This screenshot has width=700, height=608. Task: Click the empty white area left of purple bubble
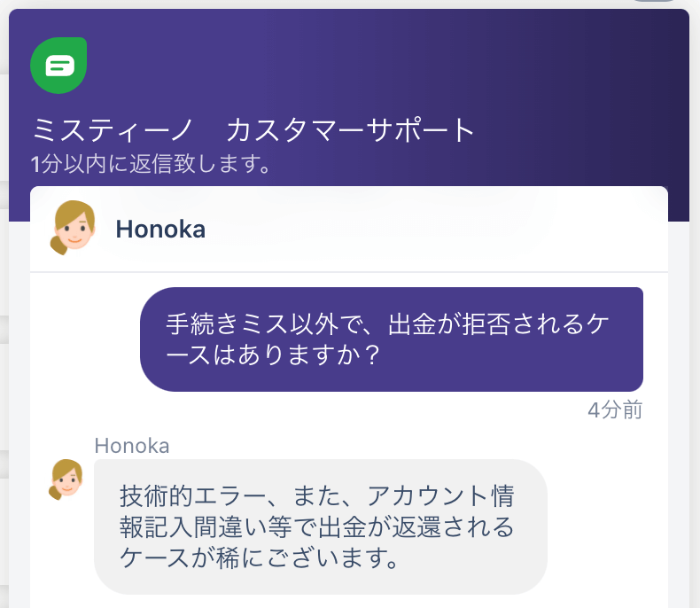pyautogui.click(x=85, y=339)
